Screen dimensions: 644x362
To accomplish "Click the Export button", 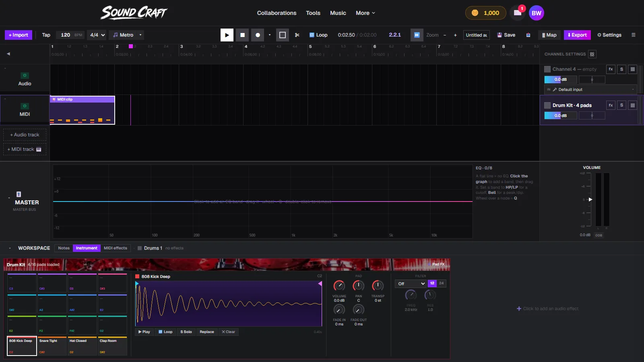I will 577,35.
